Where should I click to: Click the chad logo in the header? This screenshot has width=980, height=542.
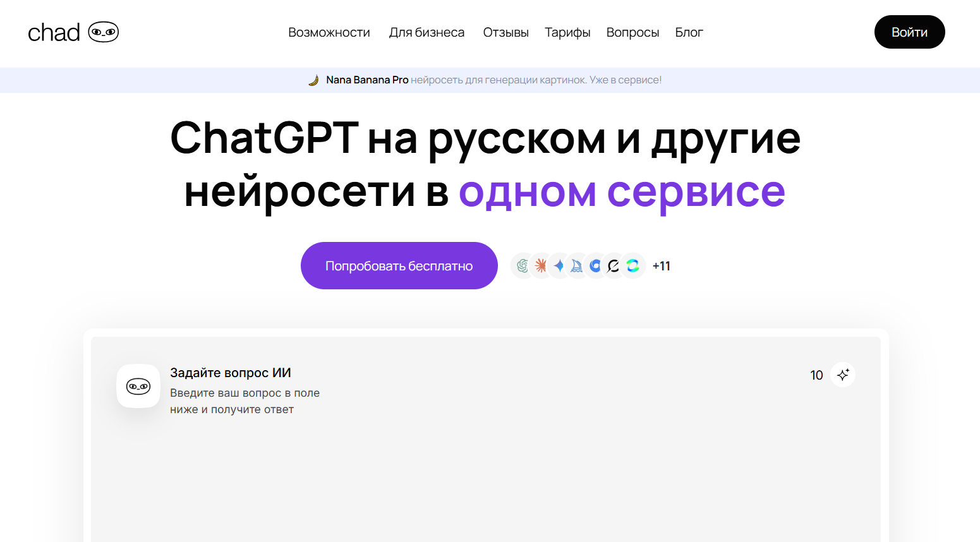[73, 32]
